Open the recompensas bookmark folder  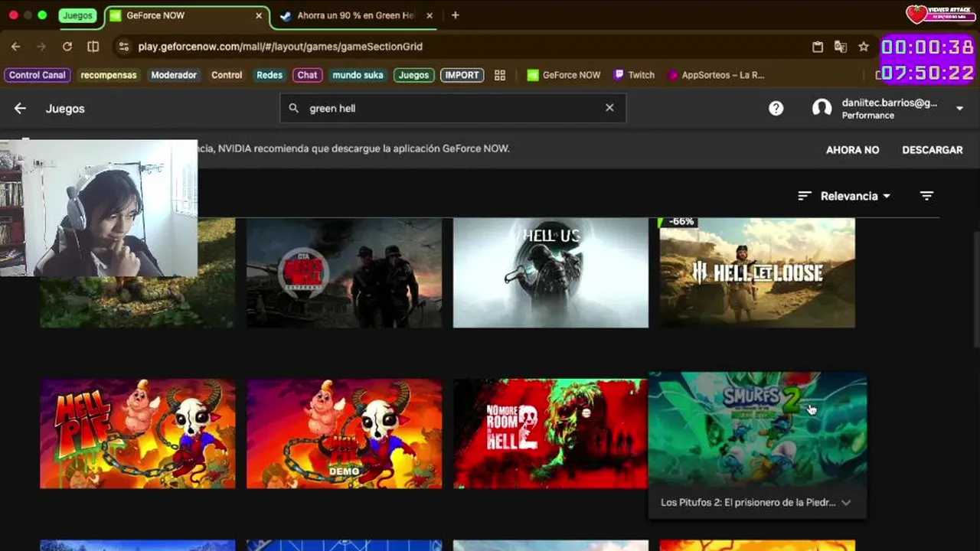[109, 75]
